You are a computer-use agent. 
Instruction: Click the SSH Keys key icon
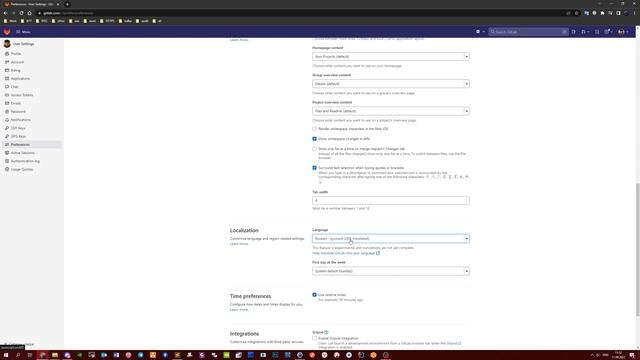pos(7,128)
